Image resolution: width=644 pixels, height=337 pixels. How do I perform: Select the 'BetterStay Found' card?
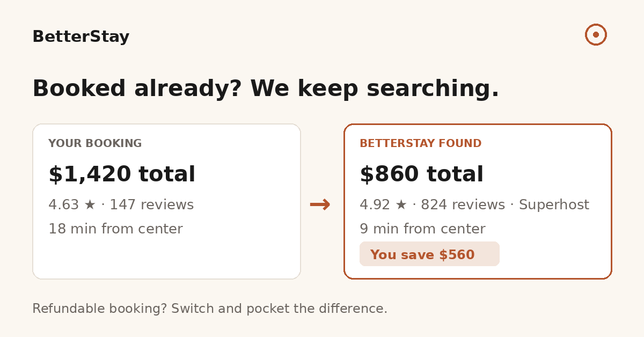[x=478, y=201]
